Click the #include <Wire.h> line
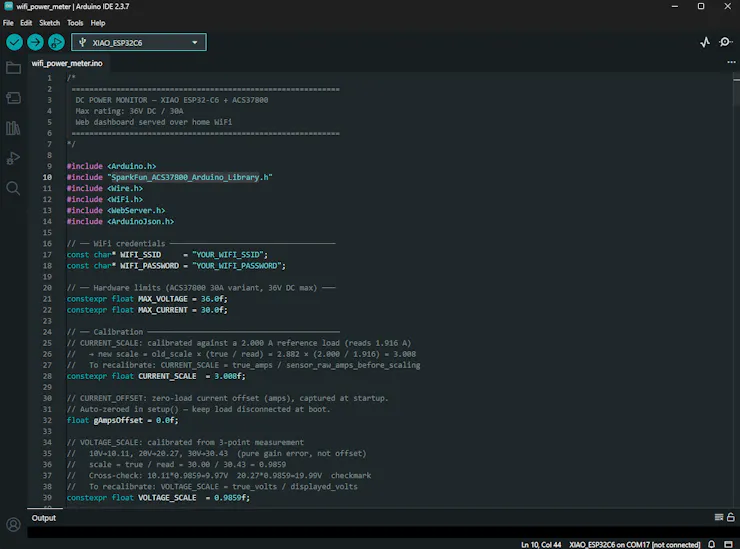Image resolution: width=740 pixels, height=549 pixels. 105,188
